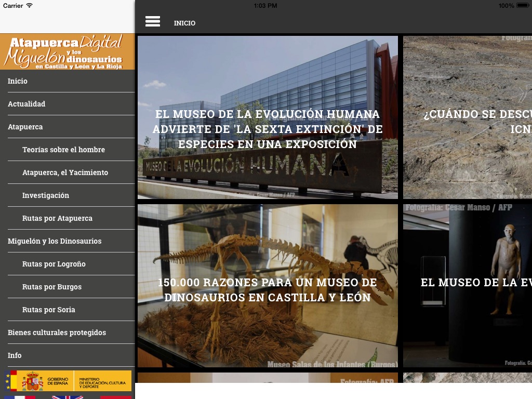Switch language with the UK flag
This screenshot has height=399, width=532.
pos(68,397)
